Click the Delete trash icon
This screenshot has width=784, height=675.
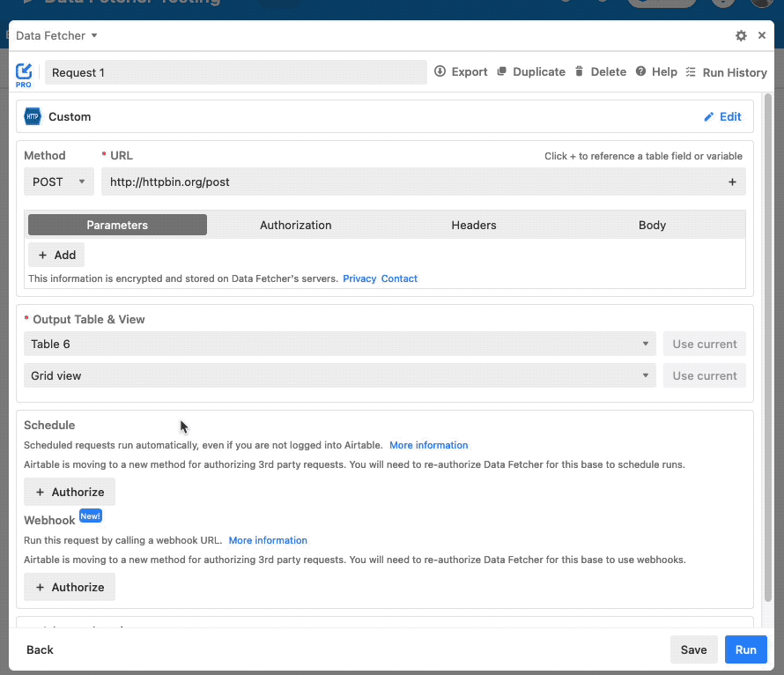pyautogui.click(x=579, y=71)
